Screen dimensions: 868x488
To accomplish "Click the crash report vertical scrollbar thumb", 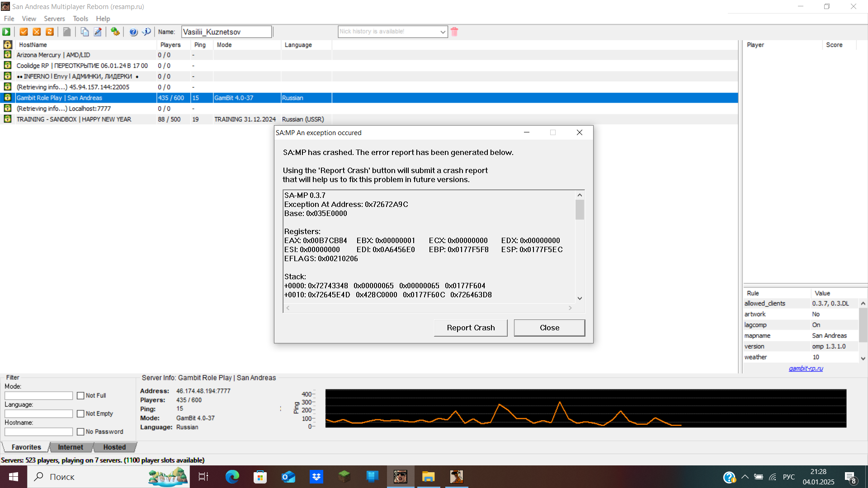I will point(580,210).
